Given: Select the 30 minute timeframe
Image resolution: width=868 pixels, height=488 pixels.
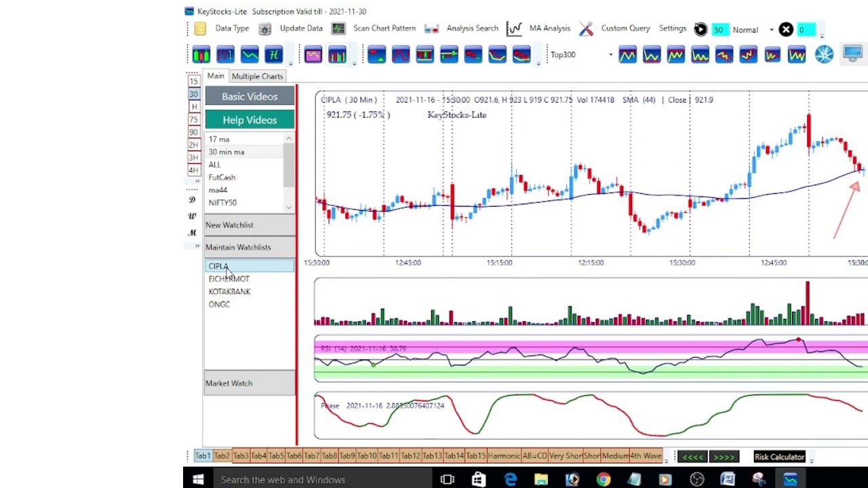Looking at the screenshot, I should [194, 94].
